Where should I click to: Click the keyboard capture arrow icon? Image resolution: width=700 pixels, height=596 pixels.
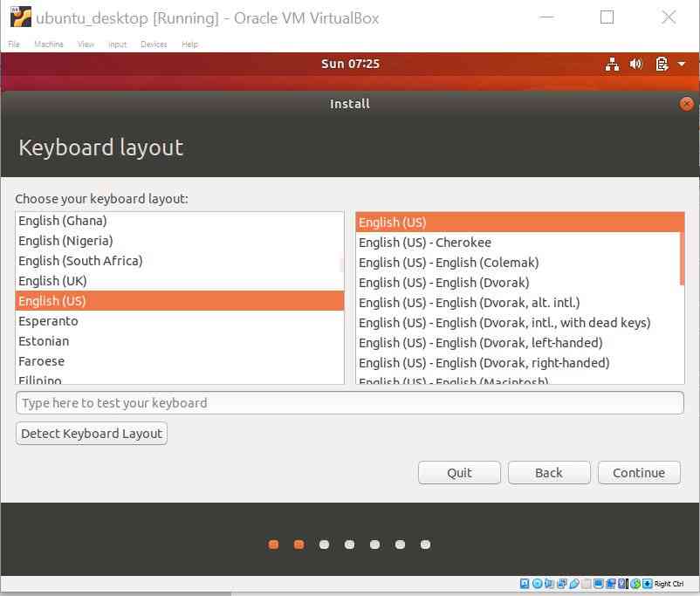(x=647, y=584)
